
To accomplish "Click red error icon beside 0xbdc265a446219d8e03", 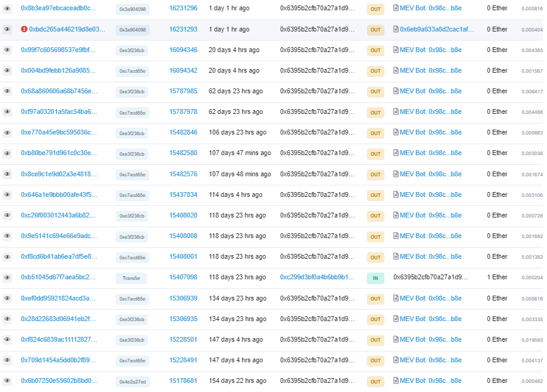I will [24, 29].
